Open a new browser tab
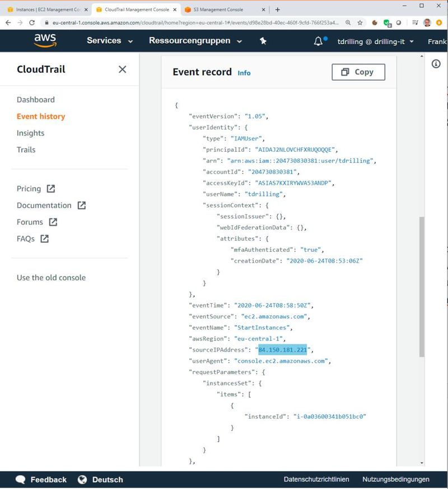The image size is (448, 489). point(278,10)
